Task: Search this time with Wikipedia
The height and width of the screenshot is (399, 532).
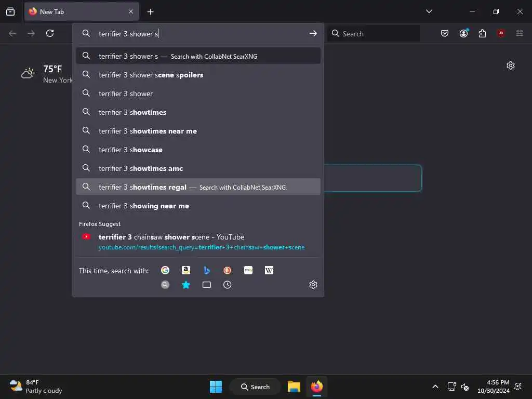Action: pyautogui.click(x=269, y=270)
